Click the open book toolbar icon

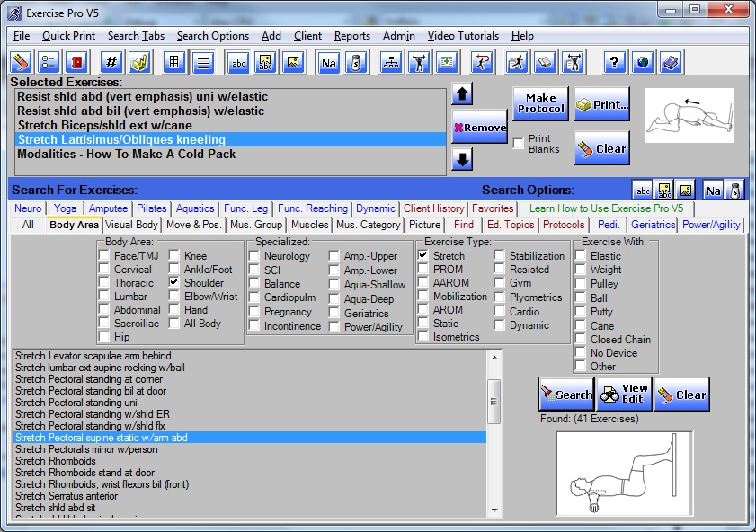545,62
